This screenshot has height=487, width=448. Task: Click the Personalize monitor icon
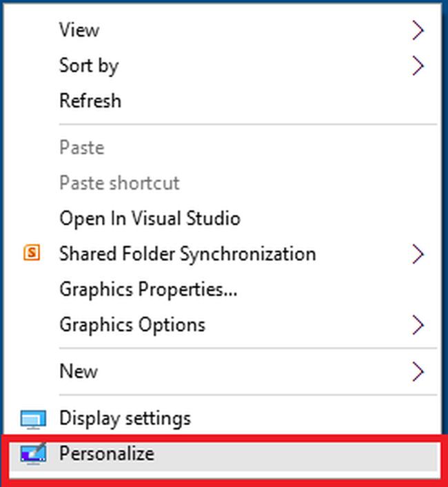point(32,454)
